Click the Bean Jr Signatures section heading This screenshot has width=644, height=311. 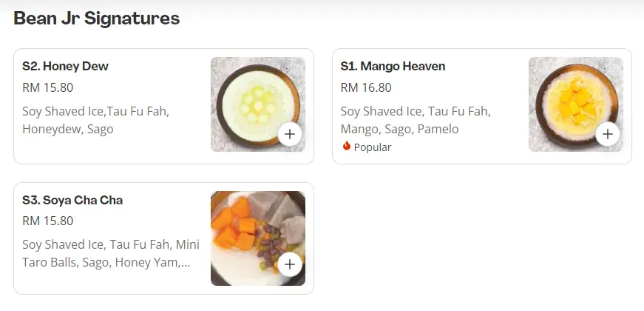point(97,19)
